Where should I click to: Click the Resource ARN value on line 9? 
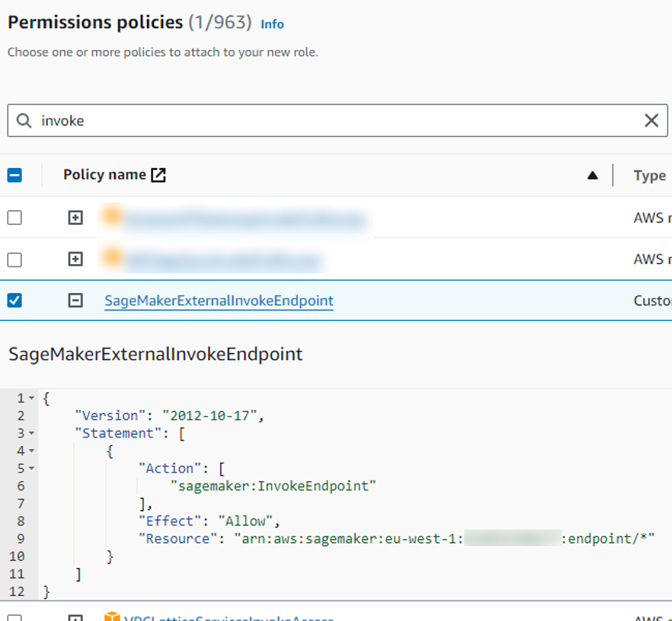(445, 539)
